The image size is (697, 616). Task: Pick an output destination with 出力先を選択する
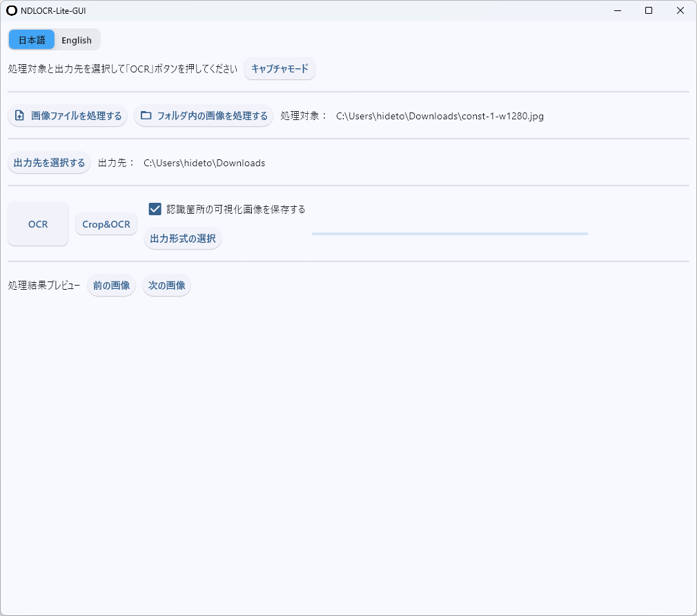[48, 162]
